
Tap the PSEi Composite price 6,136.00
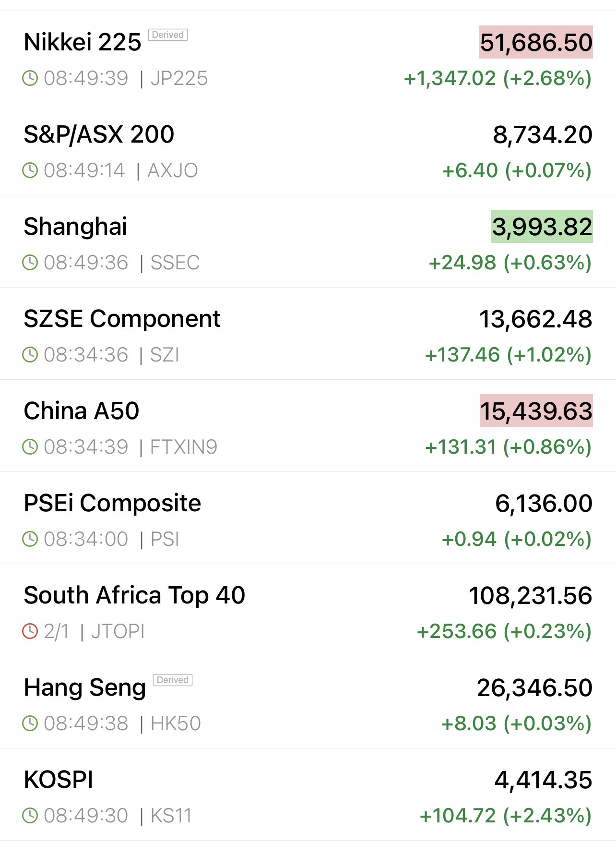pos(544,503)
